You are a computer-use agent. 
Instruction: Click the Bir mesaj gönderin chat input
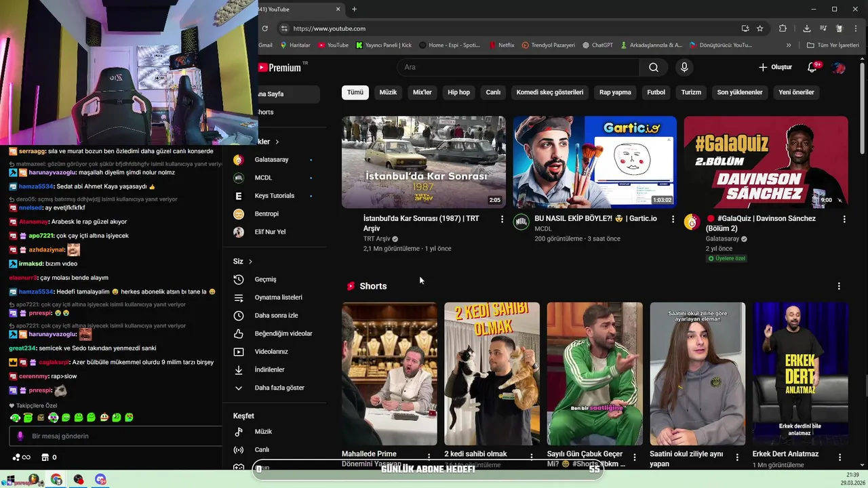pyautogui.click(x=115, y=436)
